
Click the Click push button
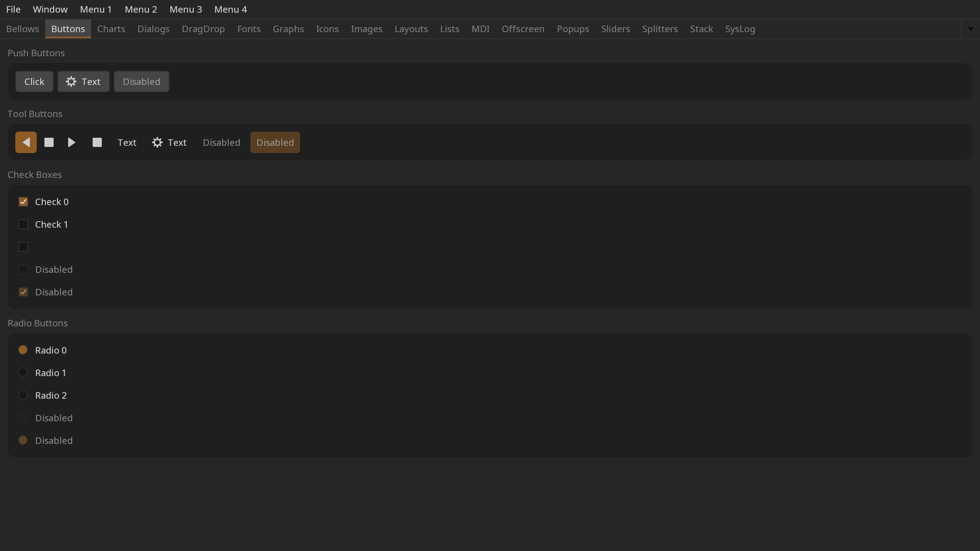[x=34, y=82]
